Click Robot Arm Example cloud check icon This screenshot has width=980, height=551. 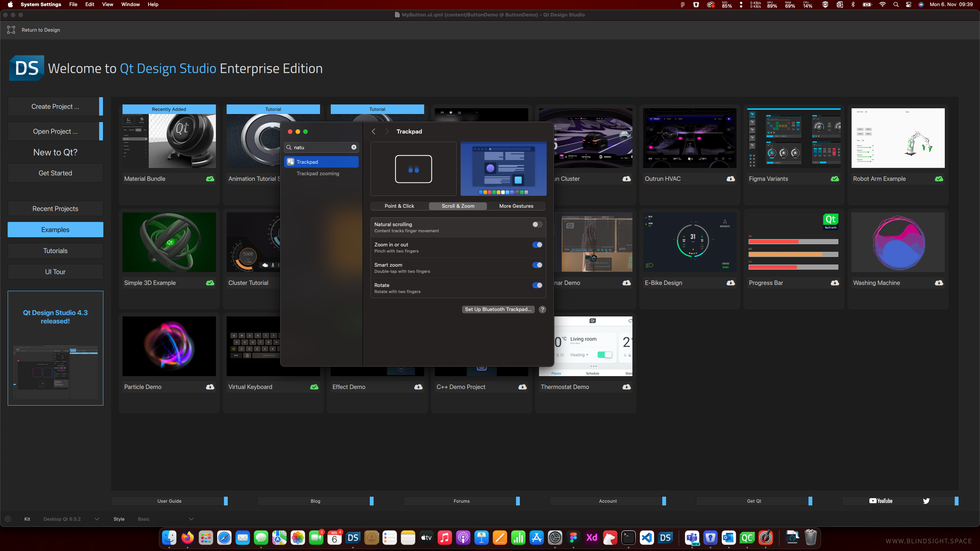pyautogui.click(x=939, y=179)
